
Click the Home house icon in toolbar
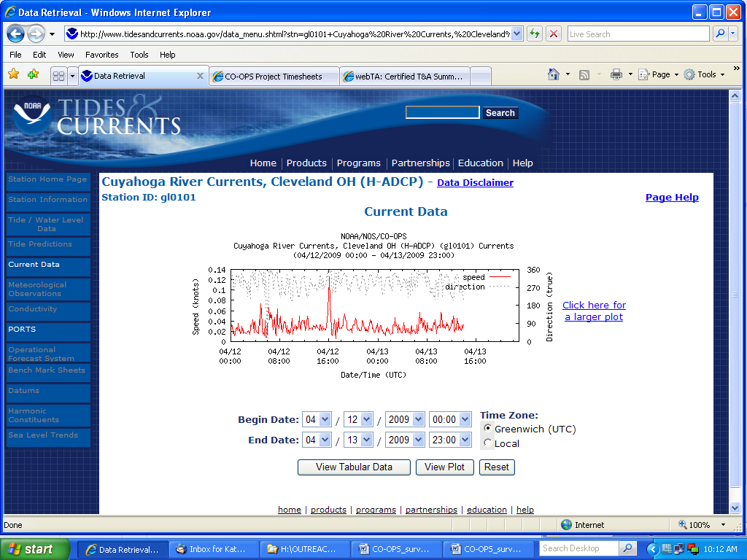(x=553, y=74)
